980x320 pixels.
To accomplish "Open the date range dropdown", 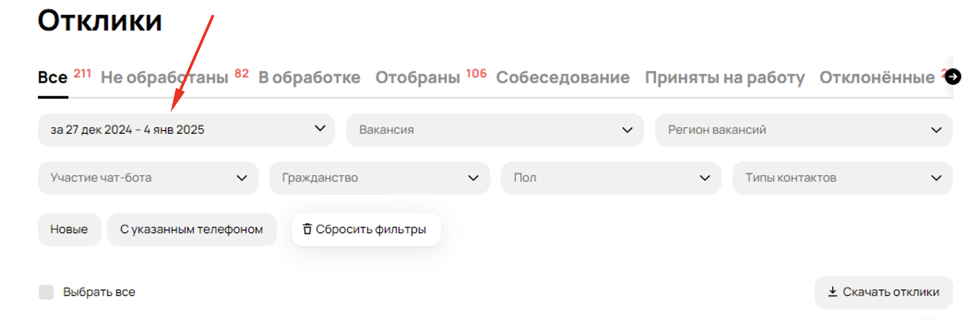I will [x=186, y=130].
